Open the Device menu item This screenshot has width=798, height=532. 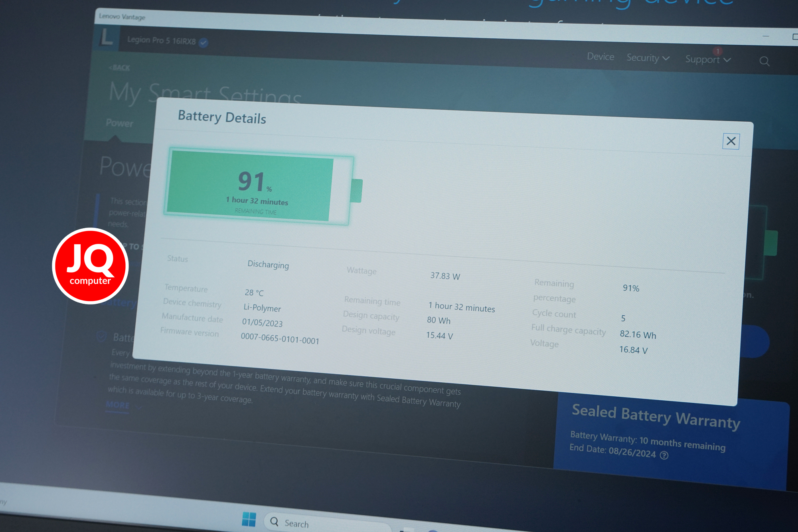point(600,57)
